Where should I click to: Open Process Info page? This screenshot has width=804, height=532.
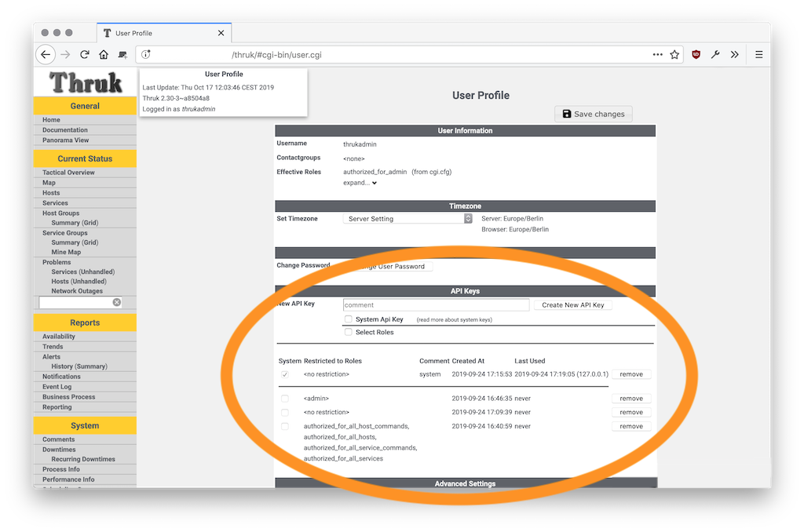click(x=61, y=469)
